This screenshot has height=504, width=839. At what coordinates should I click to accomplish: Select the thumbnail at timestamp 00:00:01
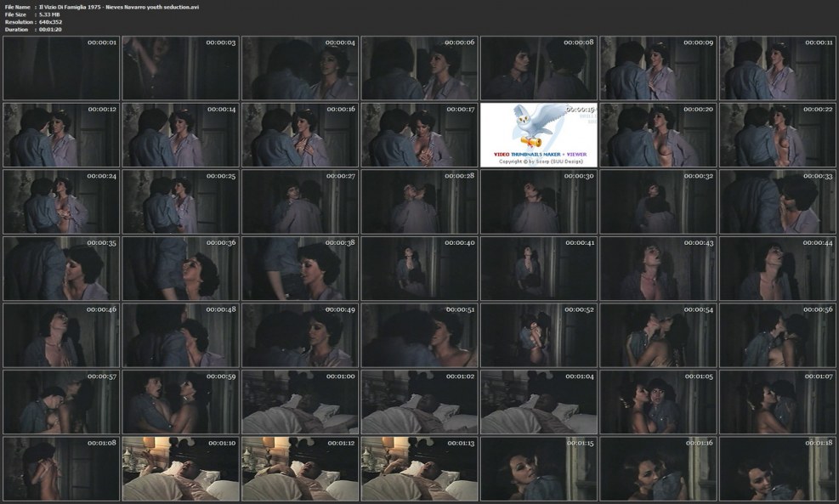pyautogui.click(x=60, y=68)
